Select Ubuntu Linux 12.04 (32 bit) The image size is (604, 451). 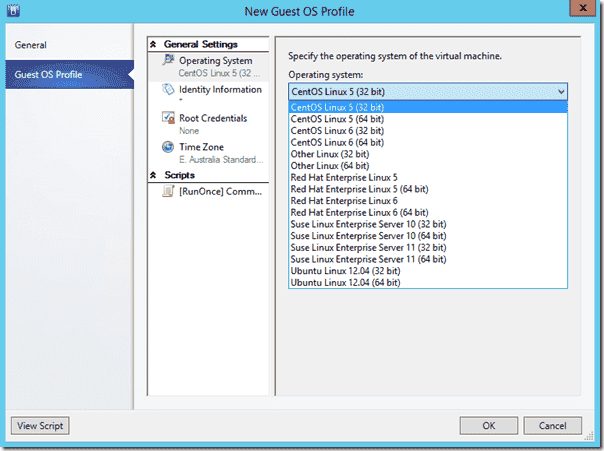coord(428,271)
